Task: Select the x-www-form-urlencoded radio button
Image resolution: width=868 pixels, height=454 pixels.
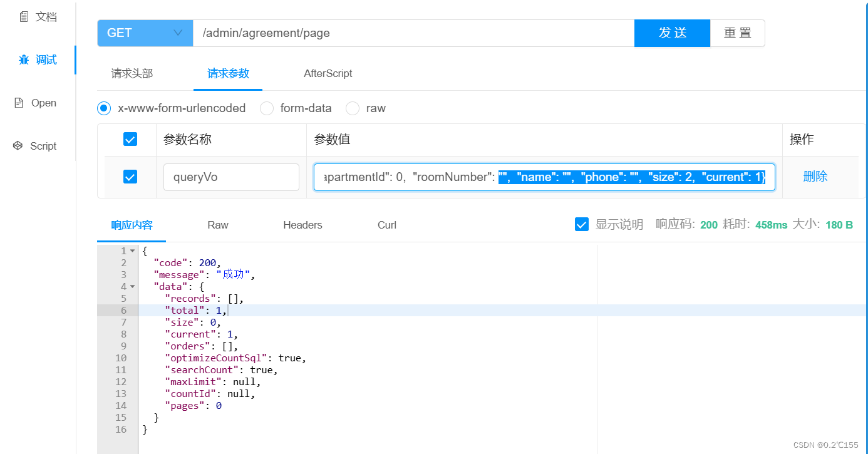Action: pyautogui.click(x=103, y=108)
